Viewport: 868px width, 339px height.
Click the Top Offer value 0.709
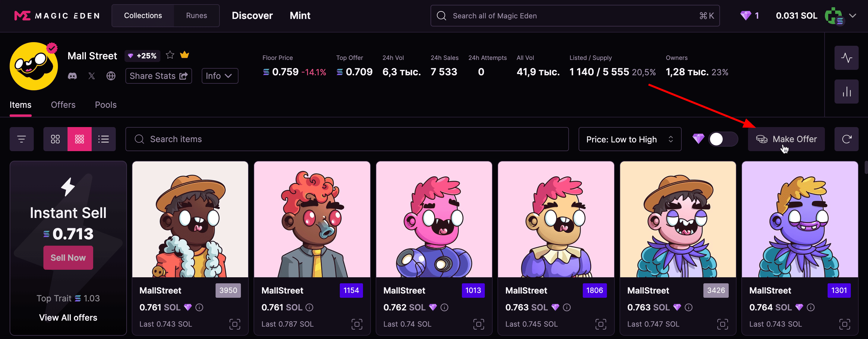[359, 72]
